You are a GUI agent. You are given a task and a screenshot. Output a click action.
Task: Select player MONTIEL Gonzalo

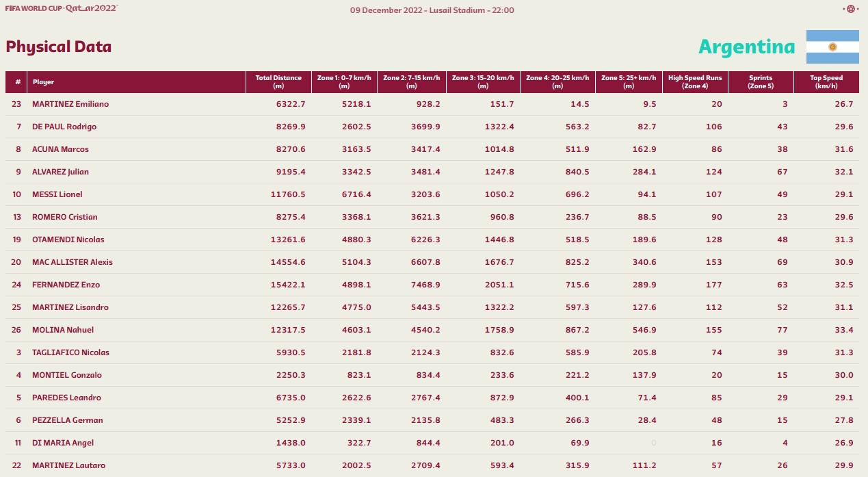[67, 375]
